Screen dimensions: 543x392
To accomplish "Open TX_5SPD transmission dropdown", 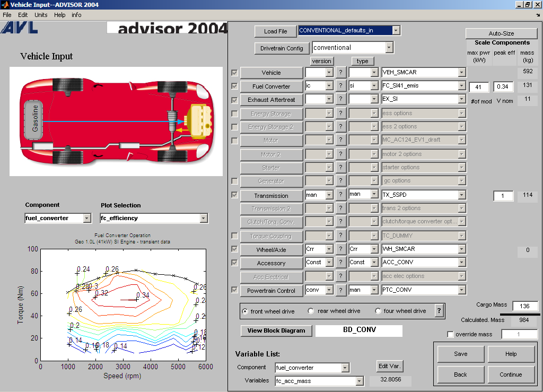I will [462, 195].
